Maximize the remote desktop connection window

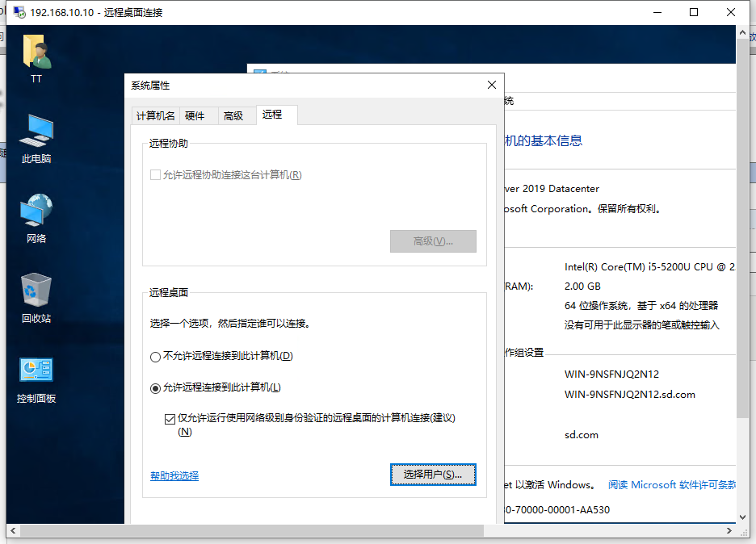pos(694,12)
